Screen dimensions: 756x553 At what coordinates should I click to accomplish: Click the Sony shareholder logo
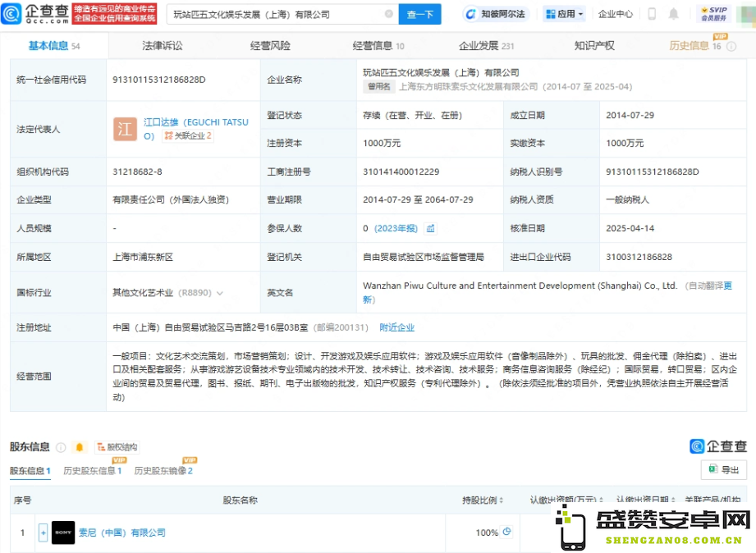click(x=63, y=532)
